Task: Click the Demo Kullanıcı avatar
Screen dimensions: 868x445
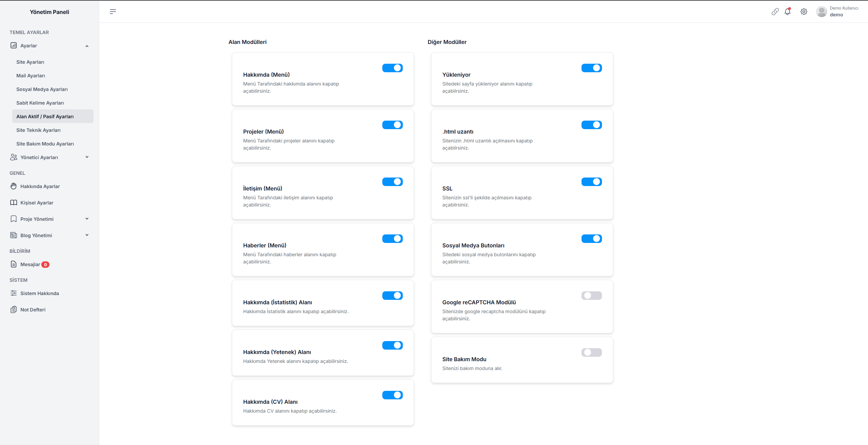Action: click(x=821, y=12)
